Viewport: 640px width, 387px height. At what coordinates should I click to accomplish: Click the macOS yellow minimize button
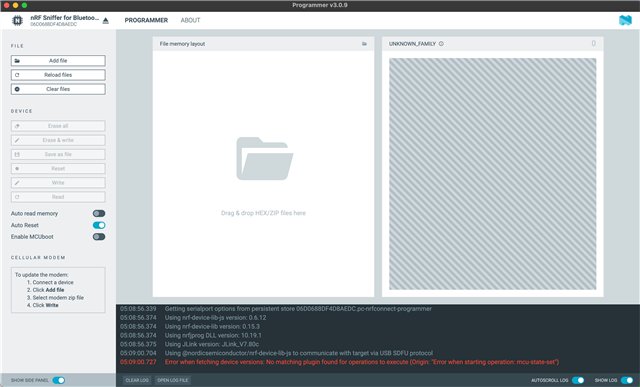point(16,5)
